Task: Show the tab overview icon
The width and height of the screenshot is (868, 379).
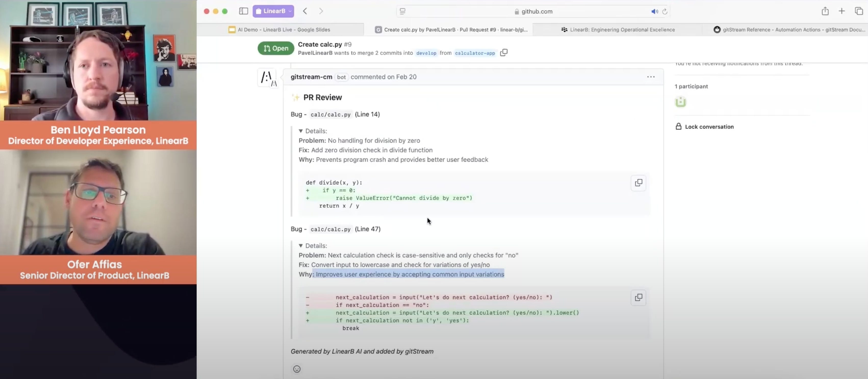Action: point(859,11)
